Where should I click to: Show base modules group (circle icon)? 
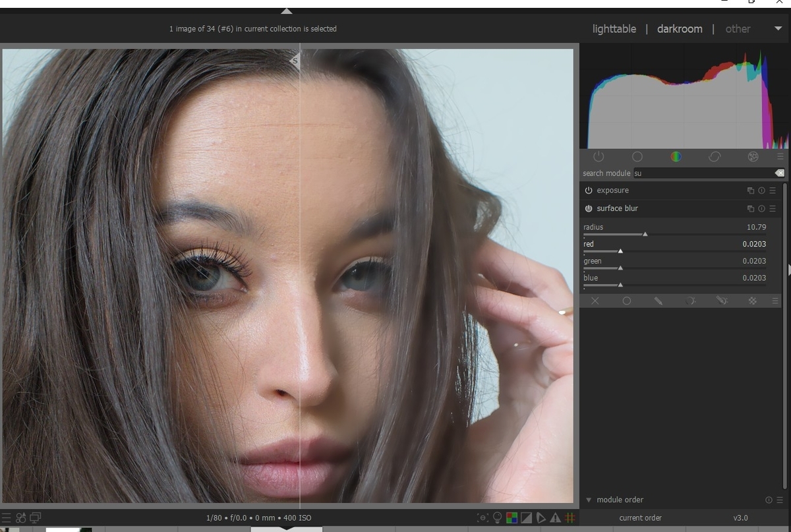point(637,157)
